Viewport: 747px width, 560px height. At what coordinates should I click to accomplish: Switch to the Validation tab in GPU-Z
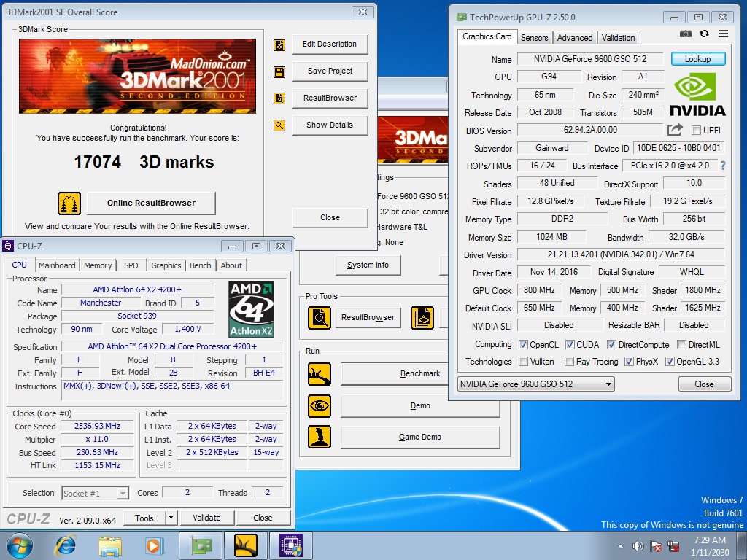tap(618, 38)
